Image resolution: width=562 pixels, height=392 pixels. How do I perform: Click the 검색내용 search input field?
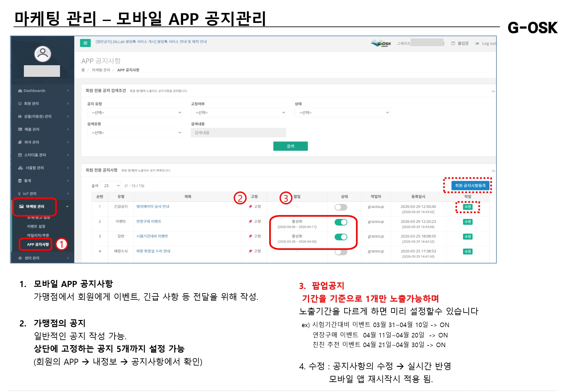(x=239, y=133)
